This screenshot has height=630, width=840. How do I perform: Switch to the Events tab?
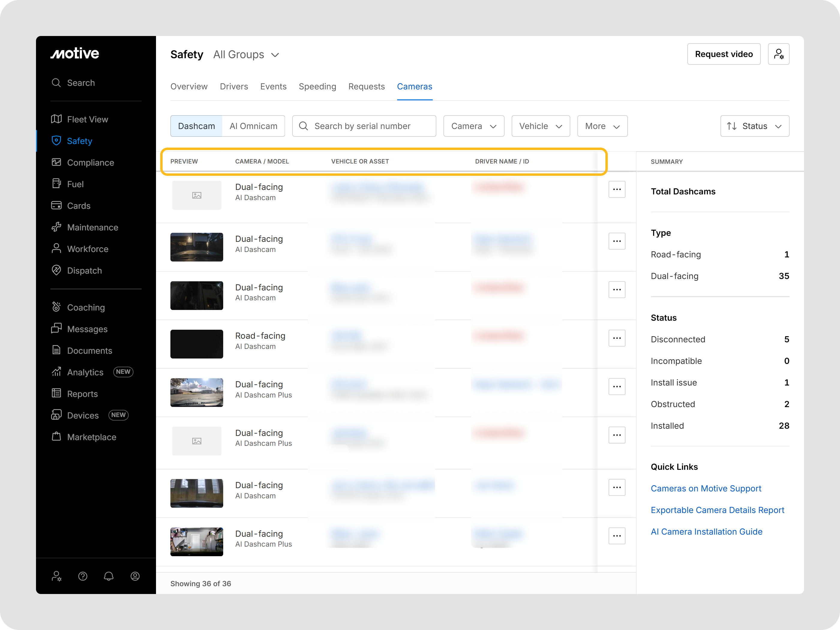pyautogui.click(x=273, y=87)
